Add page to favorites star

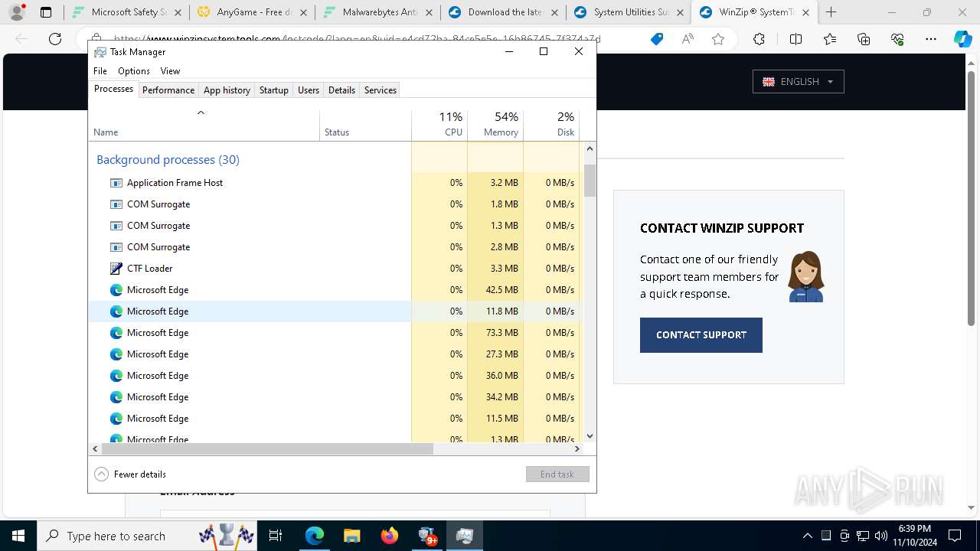718,39
